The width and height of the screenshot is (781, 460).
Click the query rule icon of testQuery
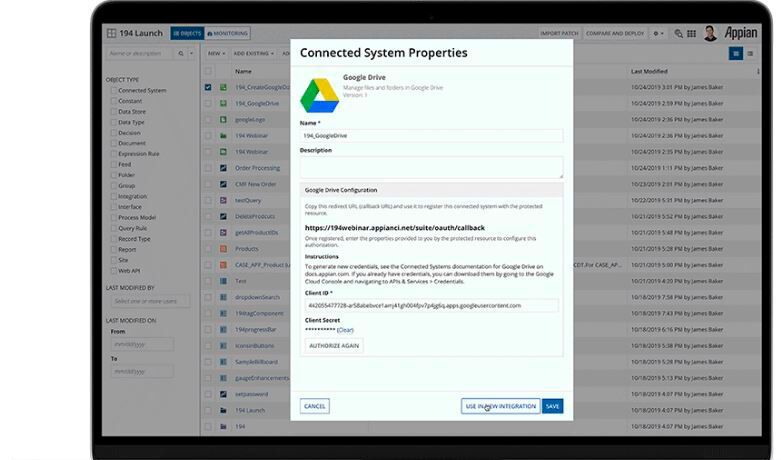[223, 200]
